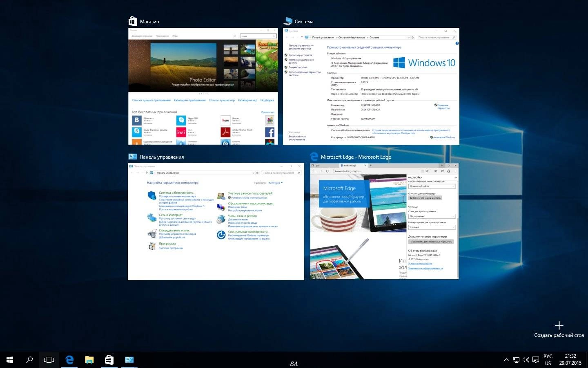Click the Система и безопасность shield icon
The width and height of the screenshot is (588, 368).
[x=151, y=195]
